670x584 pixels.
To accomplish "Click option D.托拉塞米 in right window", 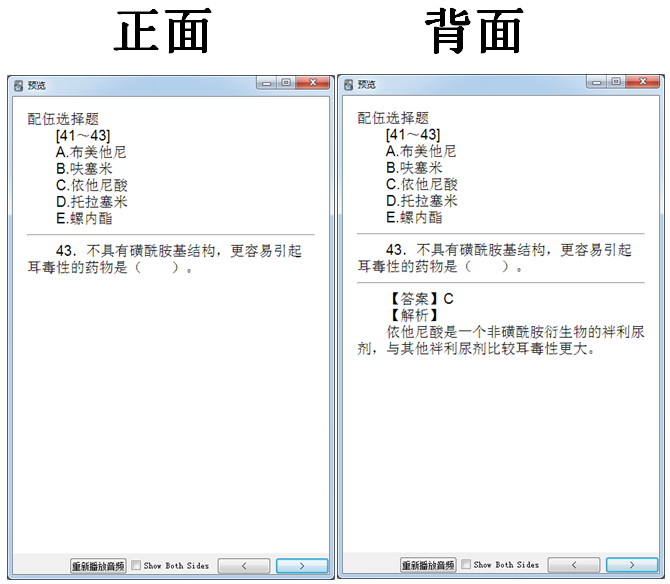I will click(x=421, y=201).
